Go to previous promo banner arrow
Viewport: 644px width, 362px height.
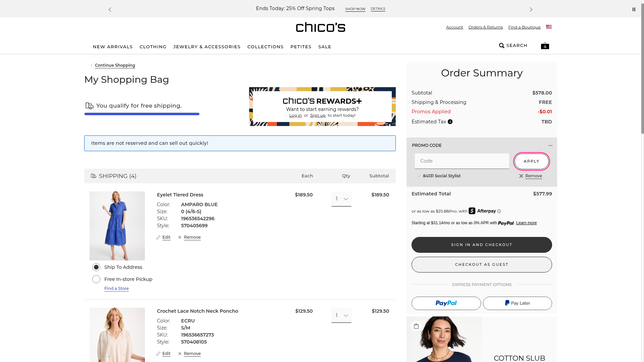[110, 9]
